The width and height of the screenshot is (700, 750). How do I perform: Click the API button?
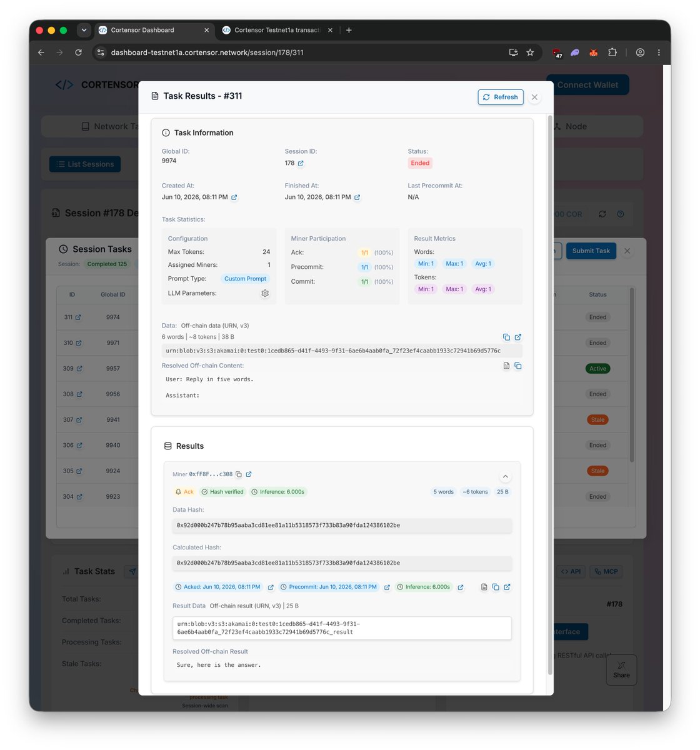click(571, 571)
